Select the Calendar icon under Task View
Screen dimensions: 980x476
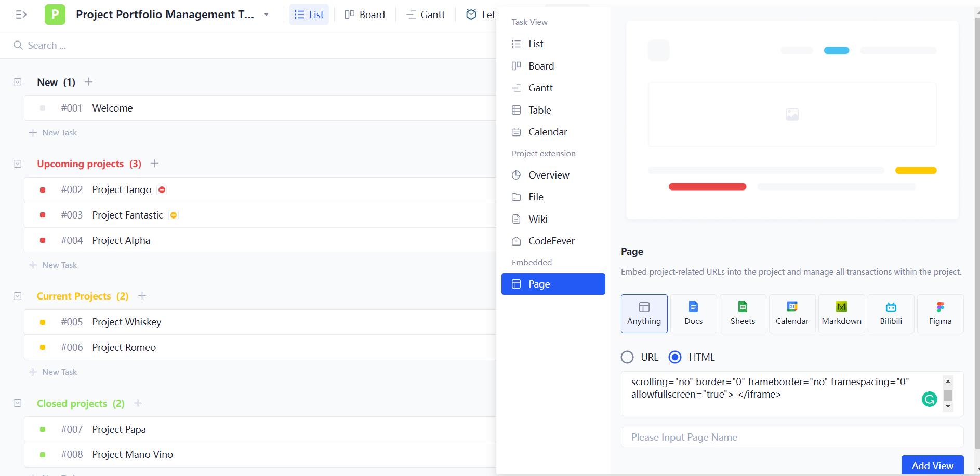548,132
